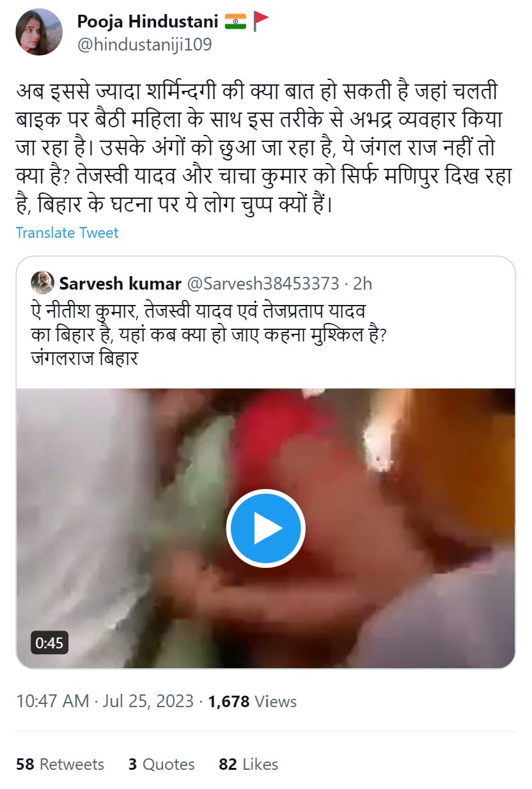Click the 0:45 video duration badge
The height and width of the screenshot is (789, 532).
pyautogui.click(x=49, y=643)
